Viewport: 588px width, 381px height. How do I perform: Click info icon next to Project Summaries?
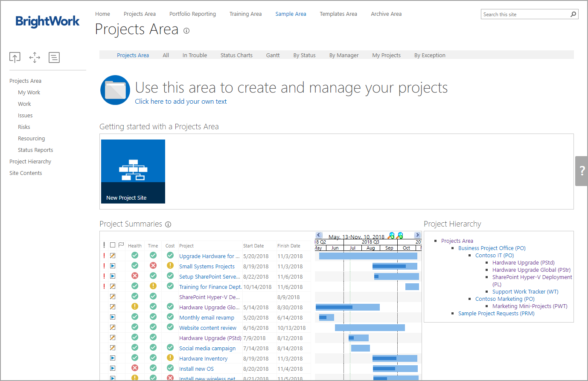pos(168,224)
